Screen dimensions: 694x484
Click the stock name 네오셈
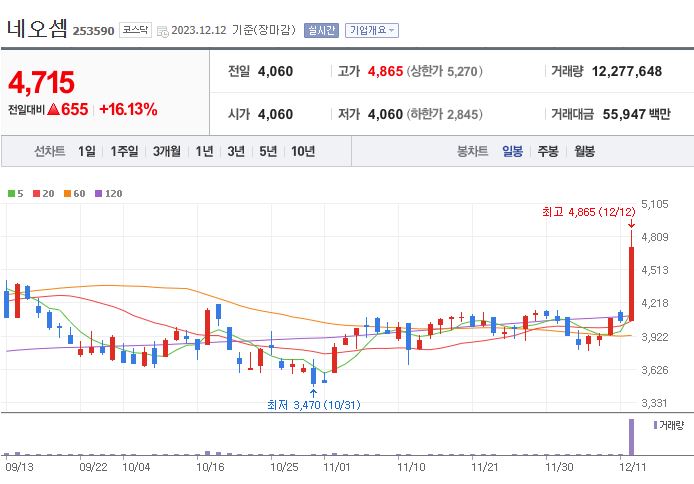[x=37, y=29]
